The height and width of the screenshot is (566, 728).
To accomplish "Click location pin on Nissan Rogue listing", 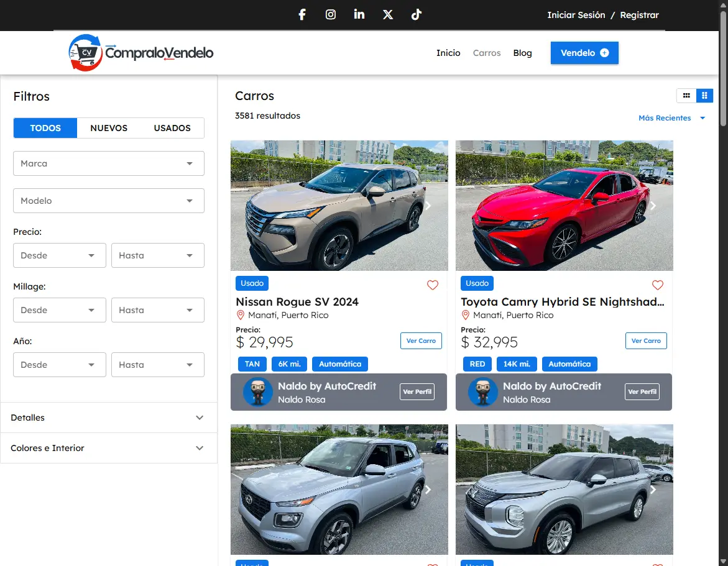I will 241,316.
